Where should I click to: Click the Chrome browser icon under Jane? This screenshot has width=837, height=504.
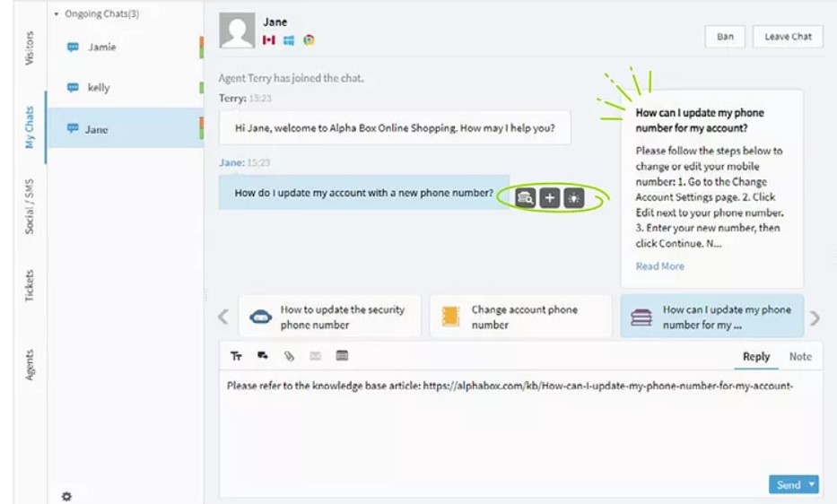(309, 40)
